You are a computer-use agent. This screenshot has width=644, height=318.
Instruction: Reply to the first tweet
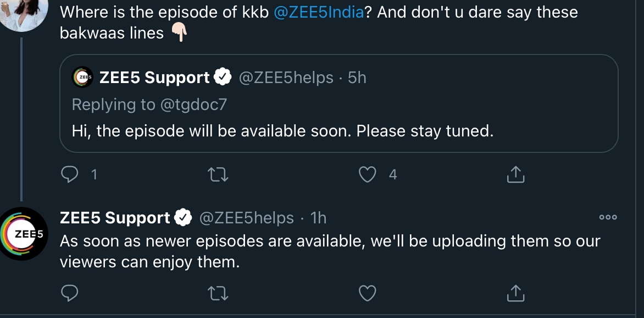point(69,174)
